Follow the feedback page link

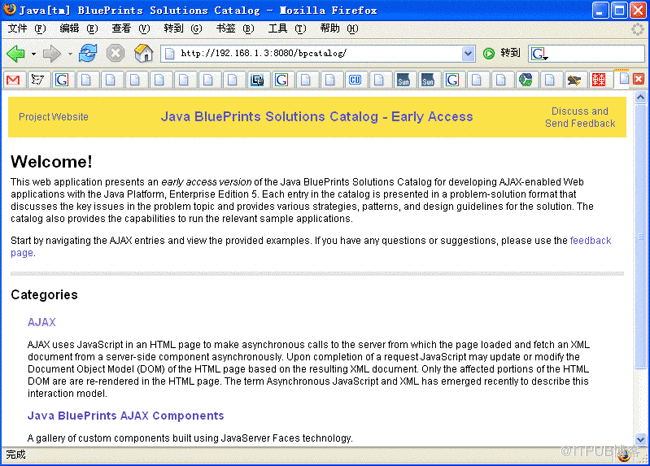point(590,241)
